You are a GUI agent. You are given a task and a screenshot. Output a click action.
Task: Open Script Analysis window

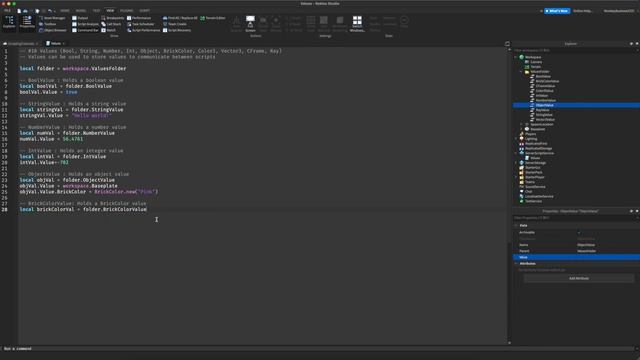click(x=85, y=24)
